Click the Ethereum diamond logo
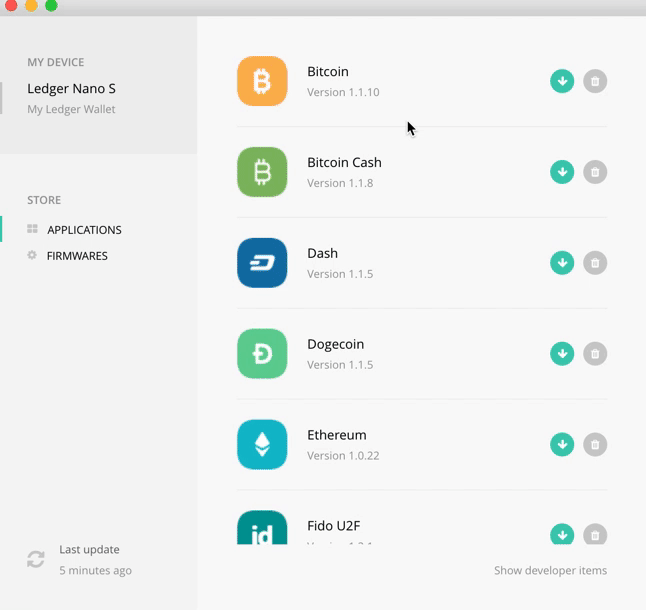 (x=262, y=444)
